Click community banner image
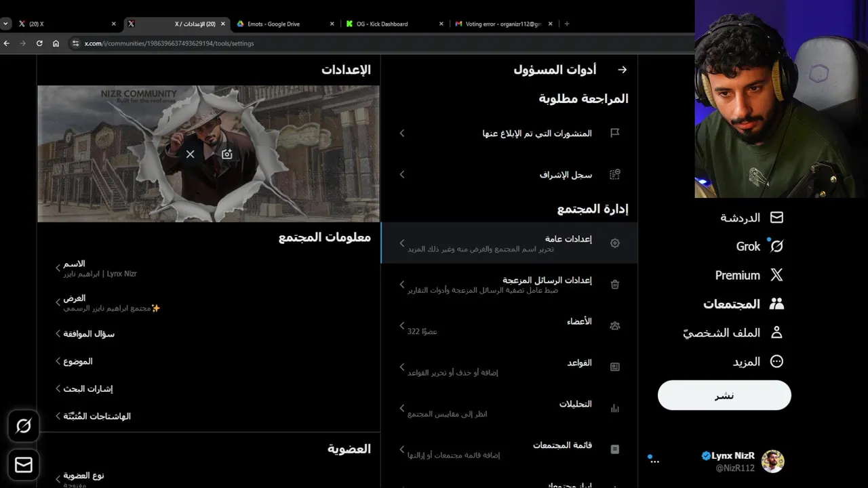The height and width of the screenshot is (488, 868). coord(208,154)
